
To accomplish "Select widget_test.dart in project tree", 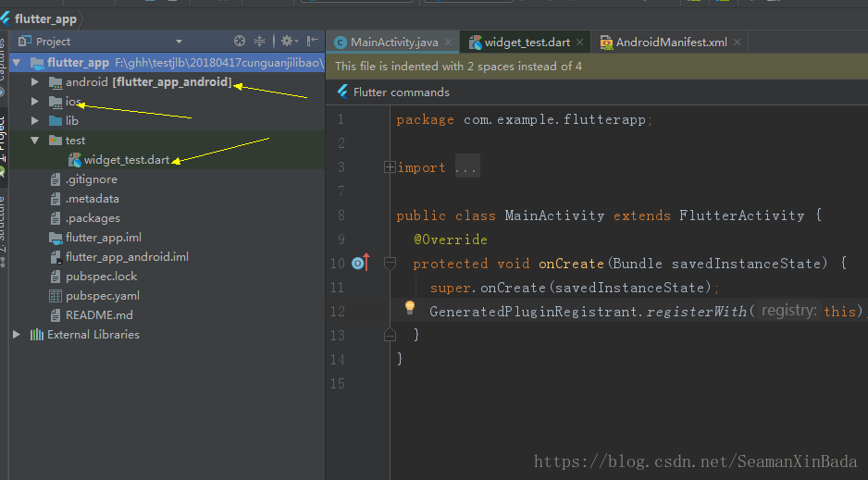I will (126, 160).
